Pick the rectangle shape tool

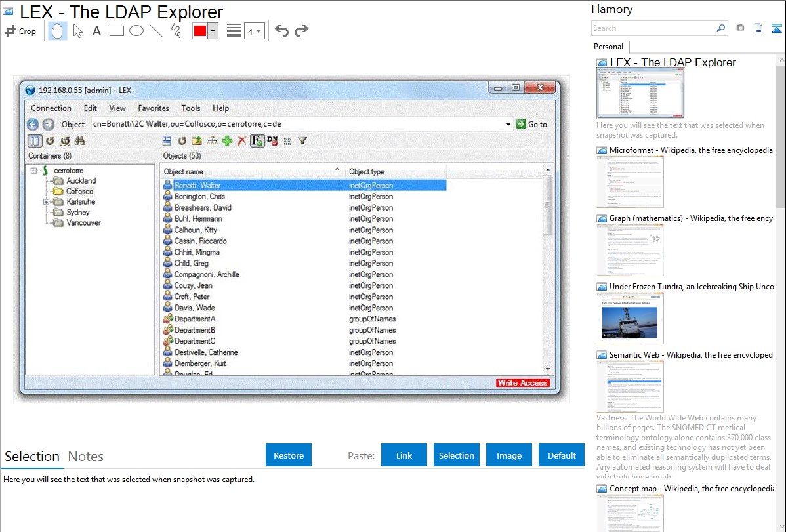[x=117, y=31]
